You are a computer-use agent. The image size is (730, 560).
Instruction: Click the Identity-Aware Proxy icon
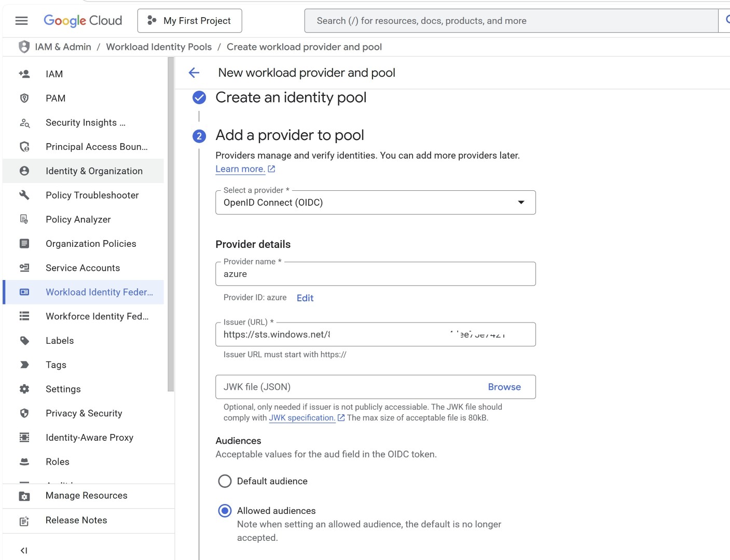24,437
